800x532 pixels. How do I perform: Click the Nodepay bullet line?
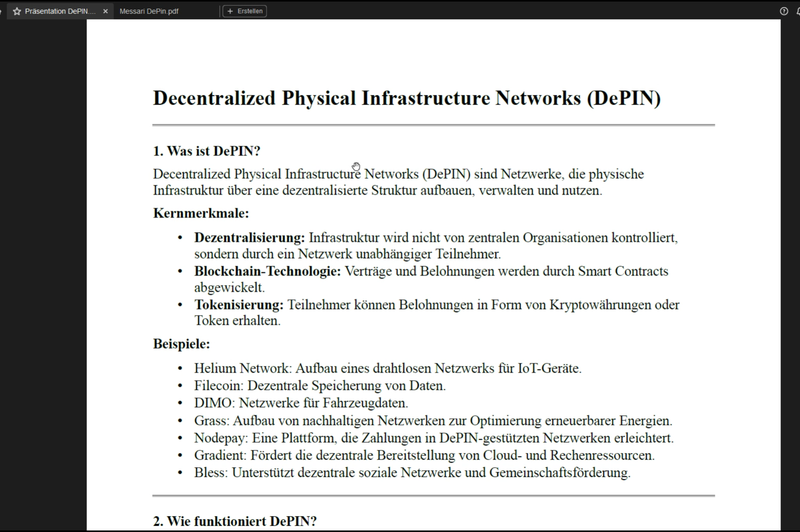click(x=434, y=438)
